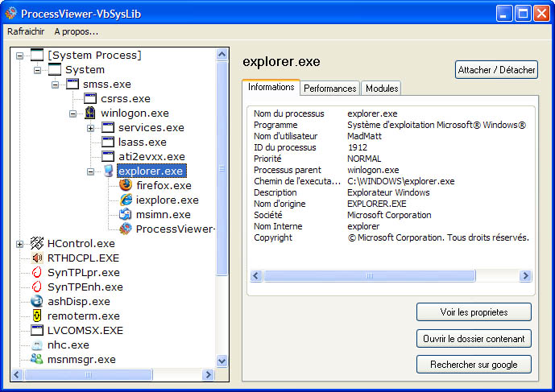Click the process tree scroll down arrow

222,361
